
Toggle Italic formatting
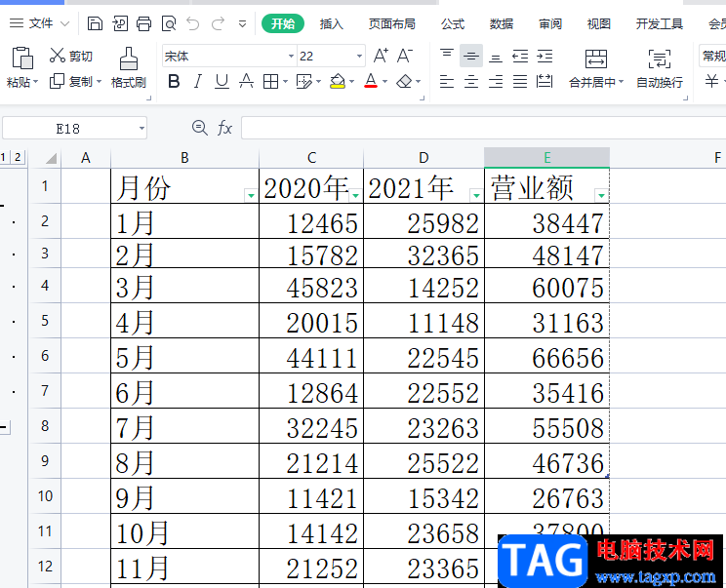coord(198,82)
